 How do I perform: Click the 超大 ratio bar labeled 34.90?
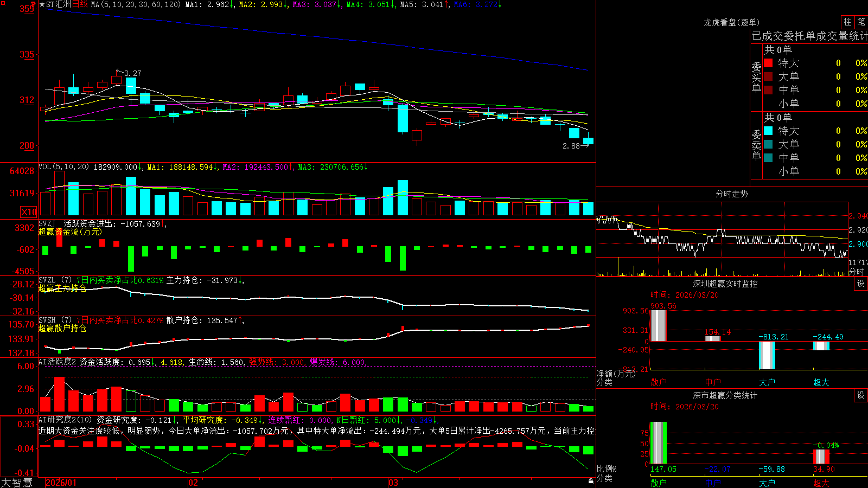[821, 457]
